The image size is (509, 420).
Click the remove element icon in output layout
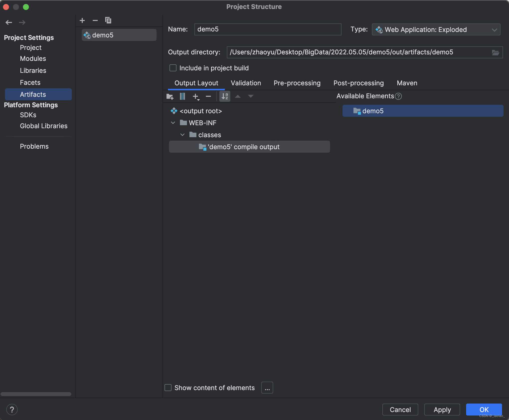tap(208, 96)
